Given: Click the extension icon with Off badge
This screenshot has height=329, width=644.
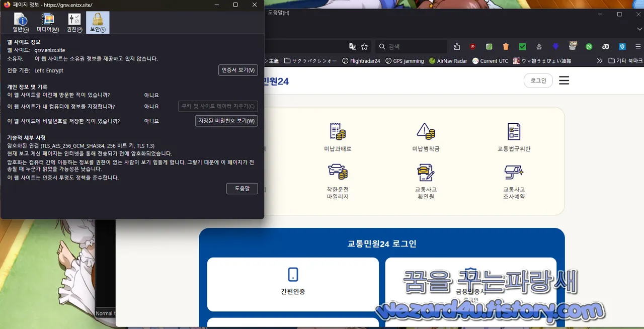Looking at the screenshot, I should [573, 46].
